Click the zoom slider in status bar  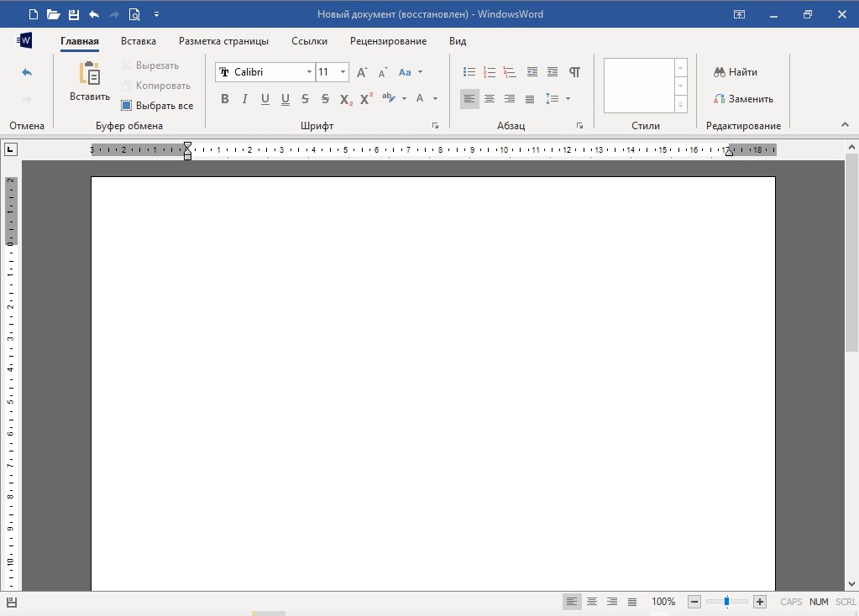(726, 602)
